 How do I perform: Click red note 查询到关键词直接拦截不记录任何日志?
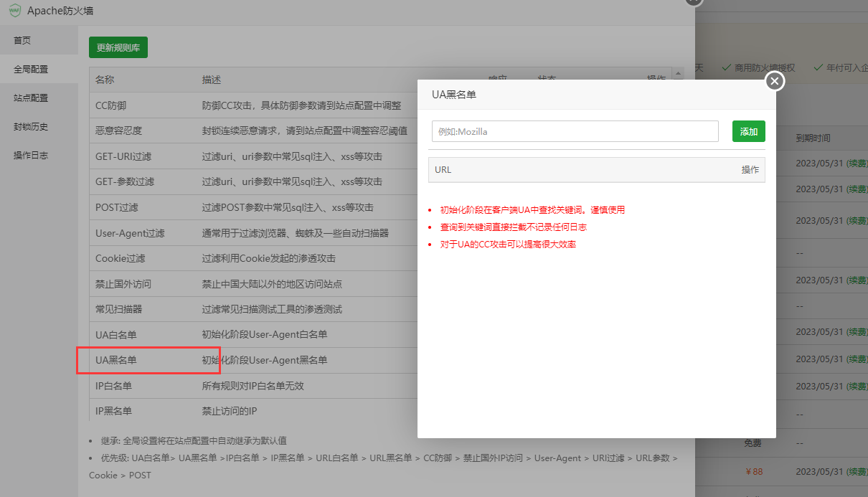[514, 227]
